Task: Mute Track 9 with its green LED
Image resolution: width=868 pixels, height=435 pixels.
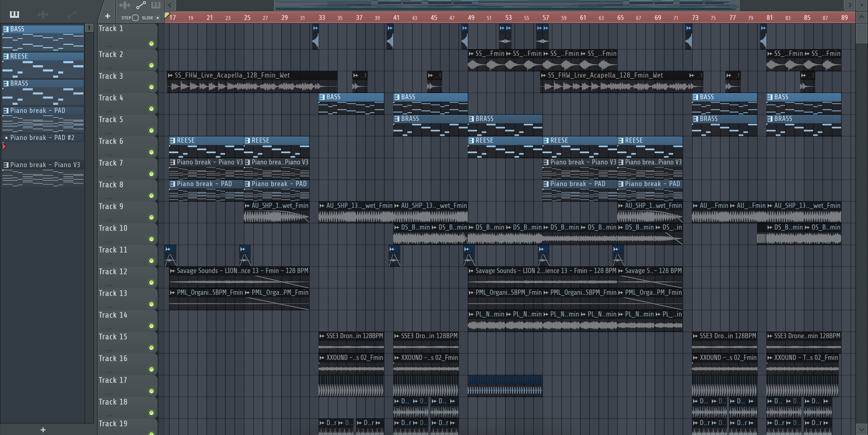Action: pos(151,217)
